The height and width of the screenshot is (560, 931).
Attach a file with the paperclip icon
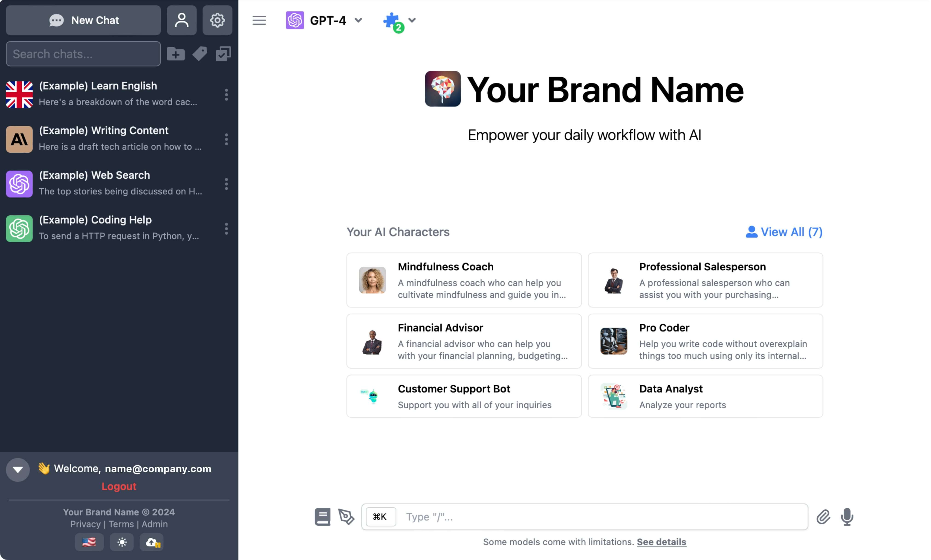[x=823, y=517]
